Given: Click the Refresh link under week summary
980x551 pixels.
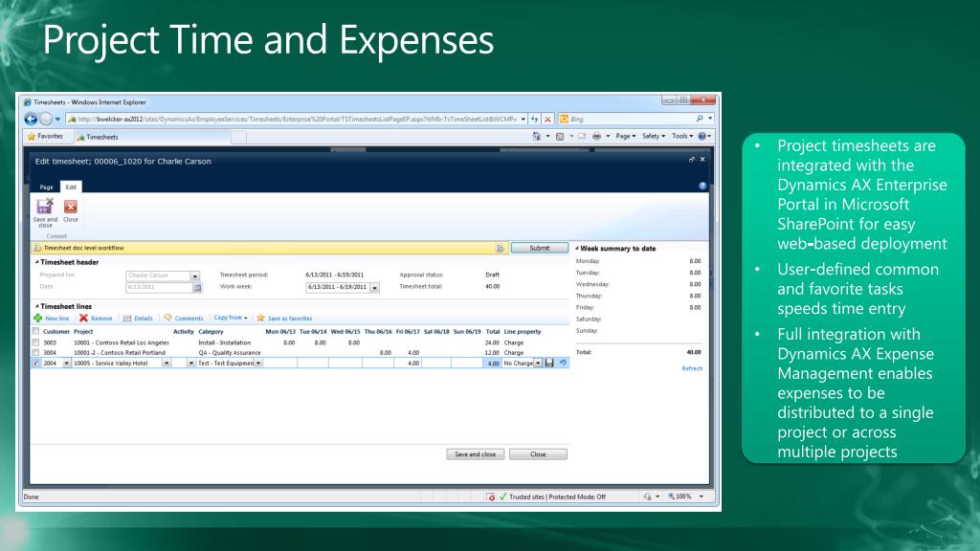Looking at the screenshot, I should pyautogui.click(x=692, y=368).
